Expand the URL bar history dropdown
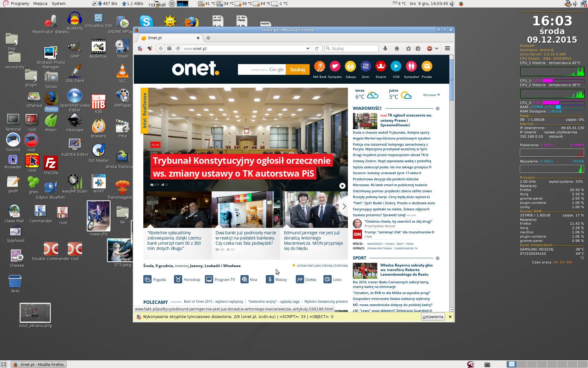The image size is (588, 368). coord(307,48)
